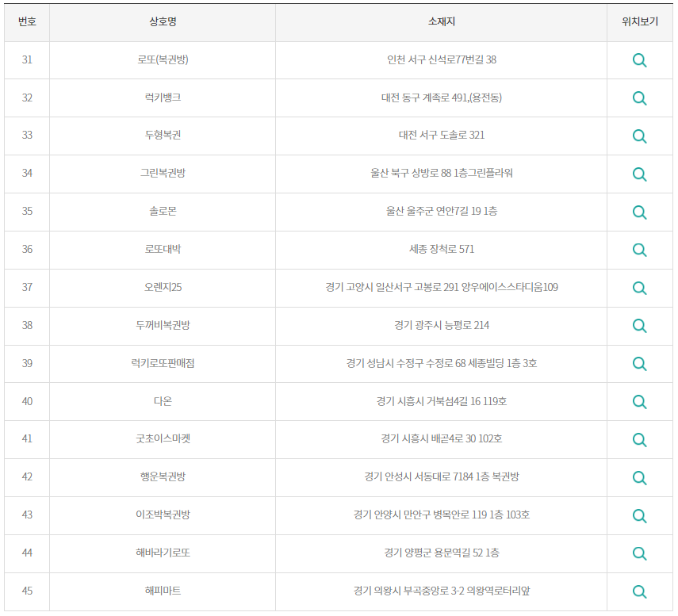Select store name 오렌지25

point(163,288)
